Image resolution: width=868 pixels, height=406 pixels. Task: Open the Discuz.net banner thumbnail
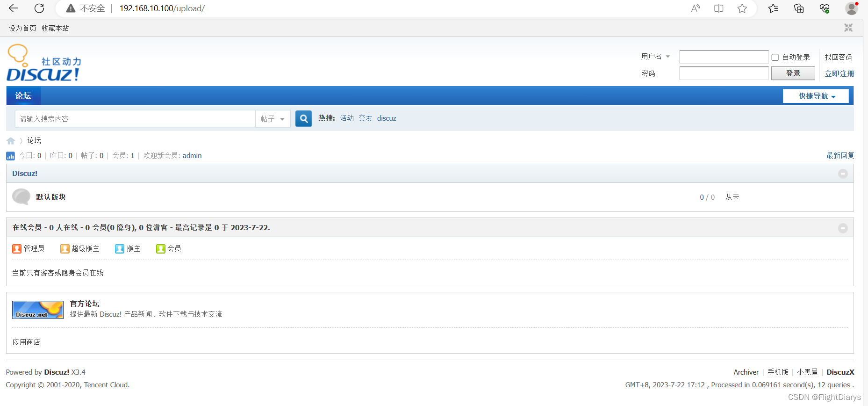tap(38, 310)
